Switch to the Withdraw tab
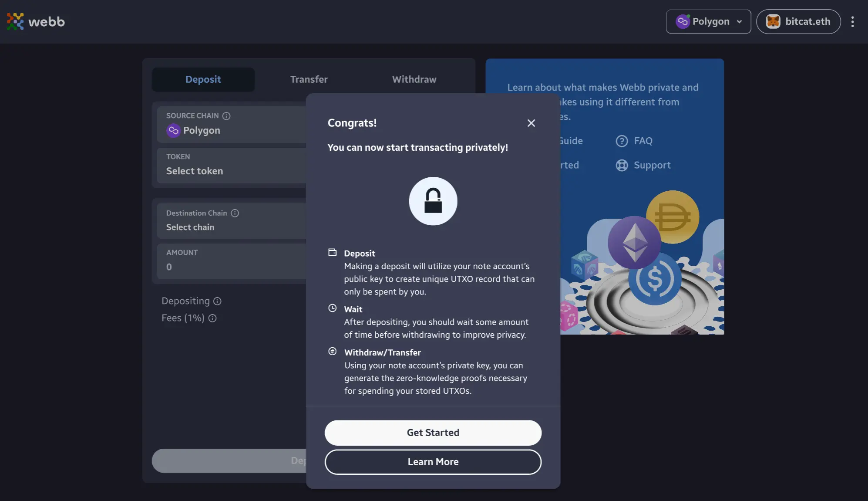The height and width of the screenshot is (501, 868). point(414,79)
